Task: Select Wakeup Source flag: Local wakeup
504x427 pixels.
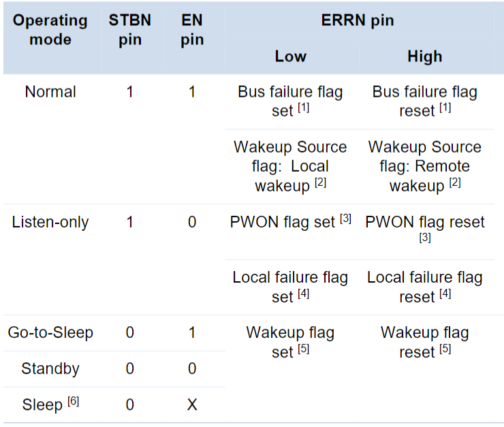Action: pyautogui.click(x=290, y=166)
